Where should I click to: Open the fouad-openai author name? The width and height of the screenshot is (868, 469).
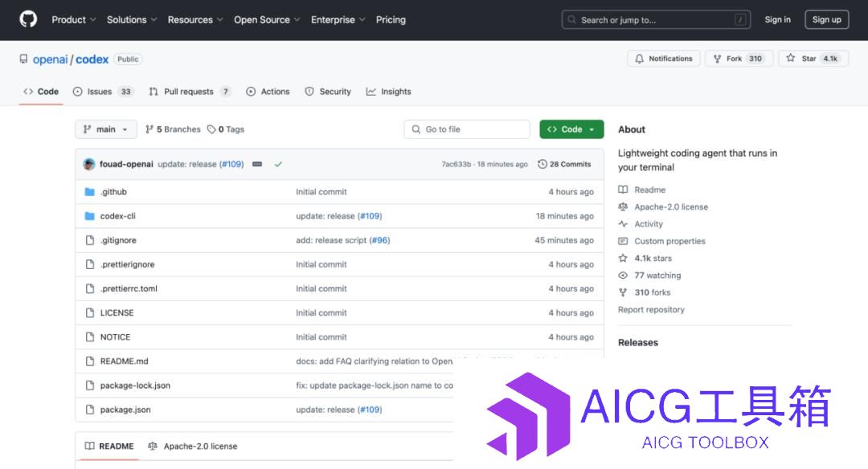pyautogui.click(x=126, y=165)
